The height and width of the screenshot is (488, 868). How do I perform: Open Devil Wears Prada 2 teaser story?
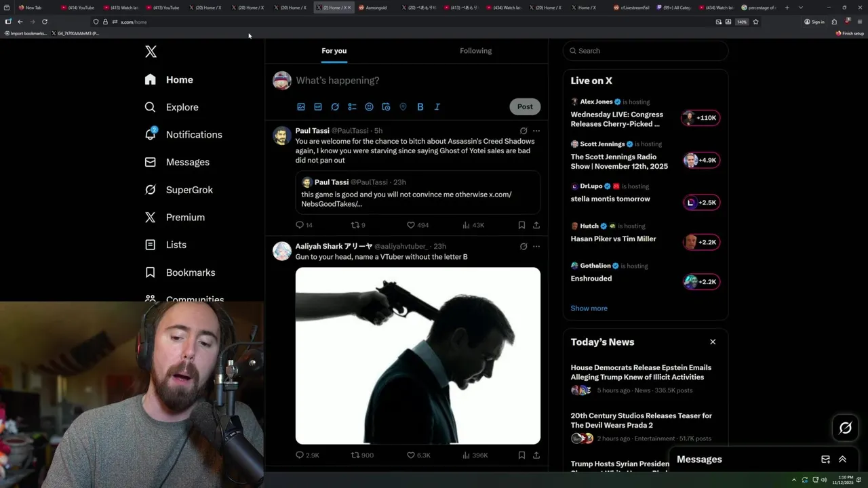pyautogui.click(x=645, y=428)
